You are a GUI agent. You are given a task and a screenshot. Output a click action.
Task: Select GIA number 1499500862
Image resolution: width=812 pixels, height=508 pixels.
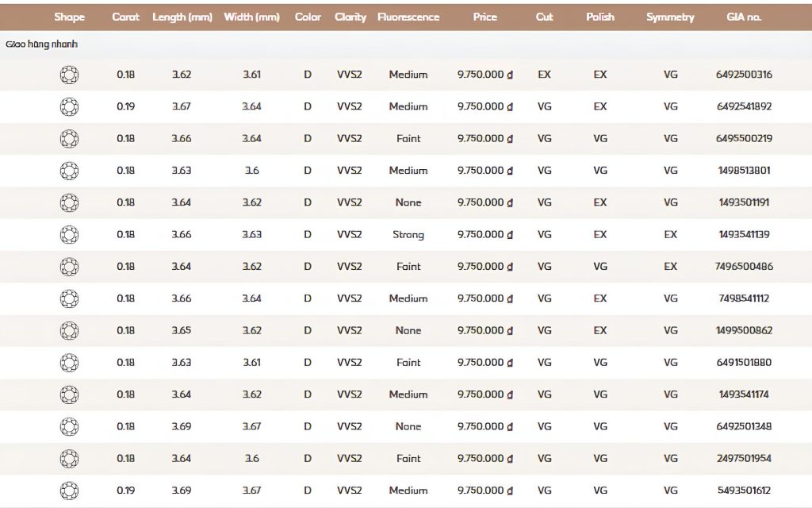[744, 331]
